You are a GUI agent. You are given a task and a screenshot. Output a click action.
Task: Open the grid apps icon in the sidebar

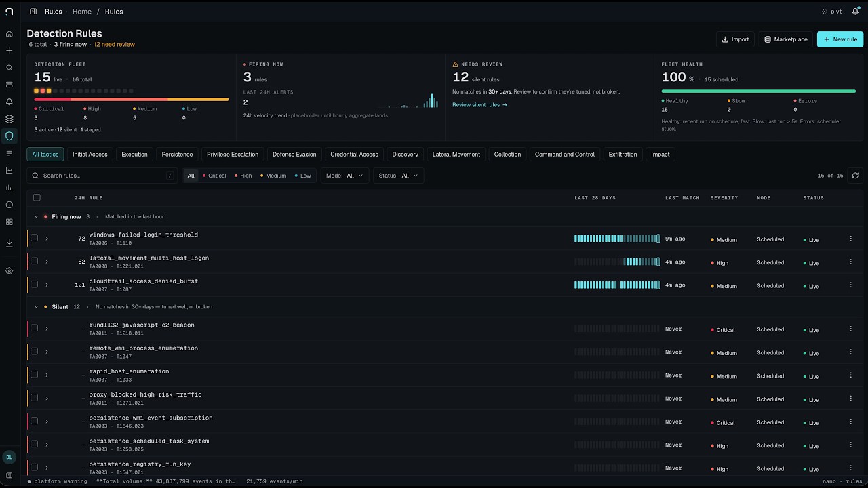9,222
